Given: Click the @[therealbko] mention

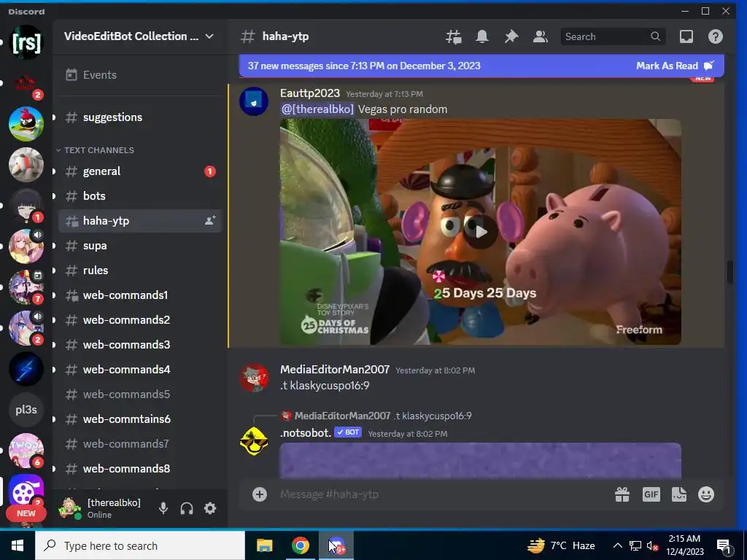Looking at the screenshot, I should pos(317,109).
